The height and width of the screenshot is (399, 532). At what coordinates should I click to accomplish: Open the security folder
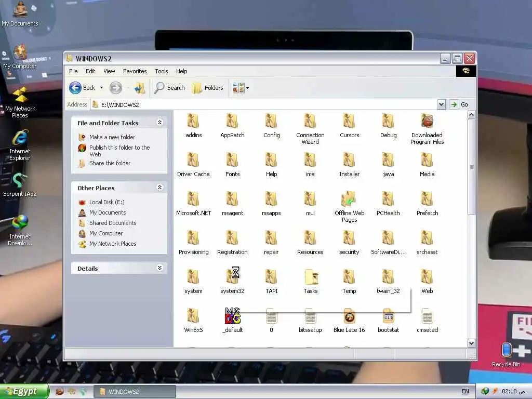(349, 243)
